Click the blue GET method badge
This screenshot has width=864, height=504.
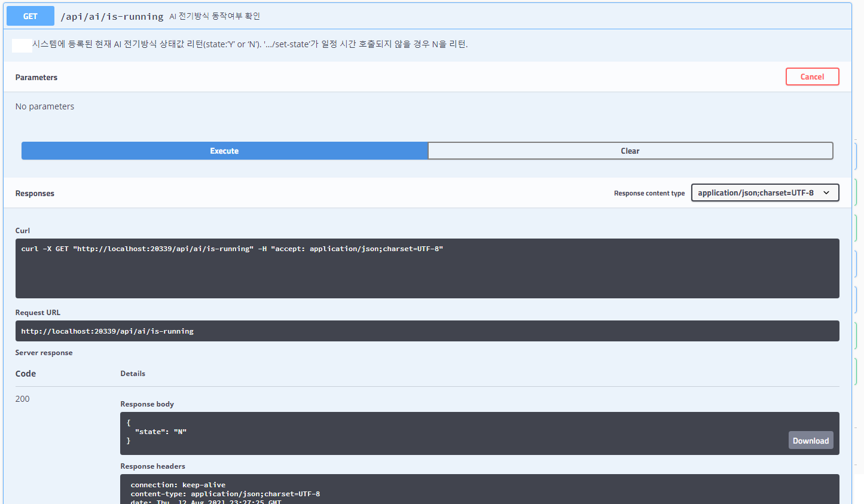tap(30, 16)
